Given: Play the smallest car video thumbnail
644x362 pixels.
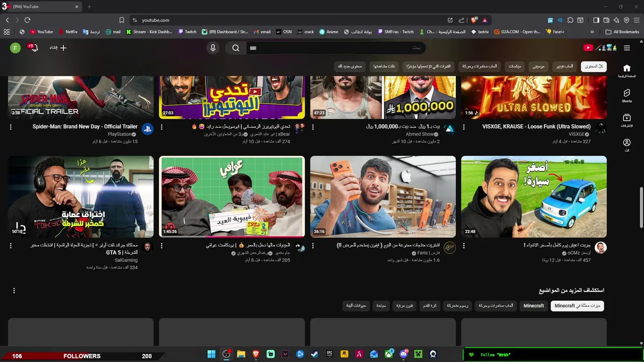Looking at the screenshot, I should coord(534,197).
